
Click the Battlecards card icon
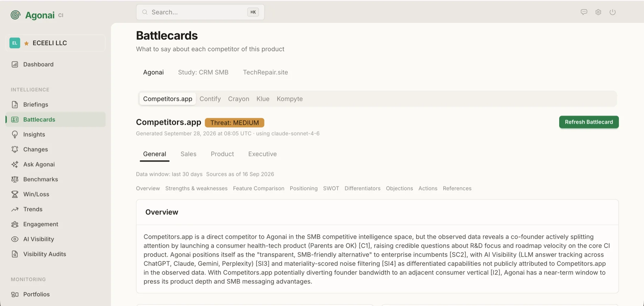[15, 119]
